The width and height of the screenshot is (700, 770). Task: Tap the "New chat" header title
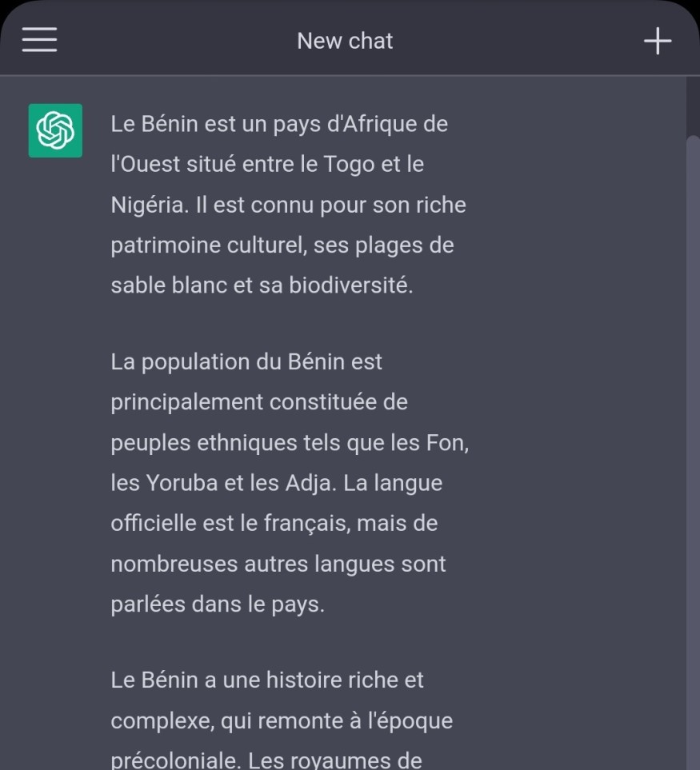tap(345, 41)
